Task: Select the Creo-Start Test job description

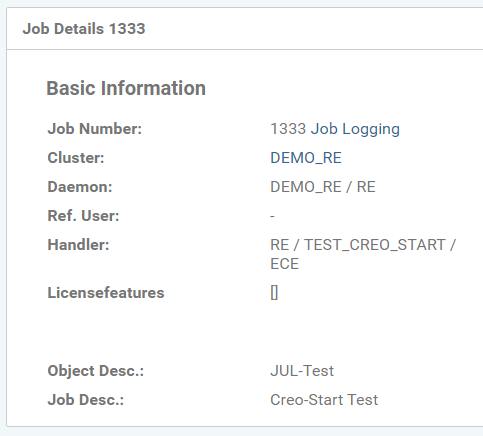Action: tap(324, 400)
